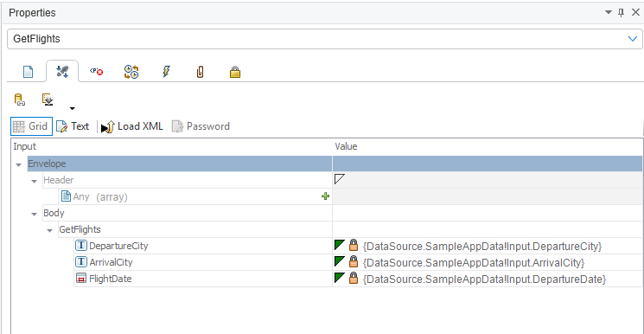Open the General properties page tab icon

point(28,73)
